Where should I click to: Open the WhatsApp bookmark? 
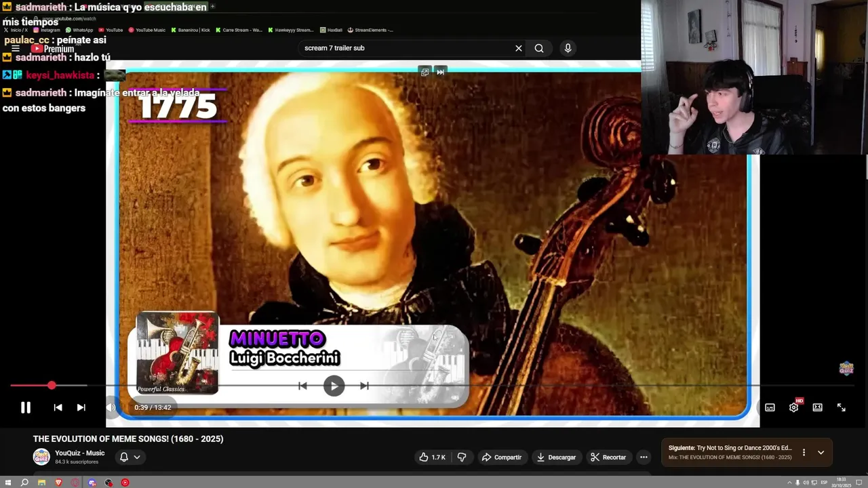[x=79, y=30]
